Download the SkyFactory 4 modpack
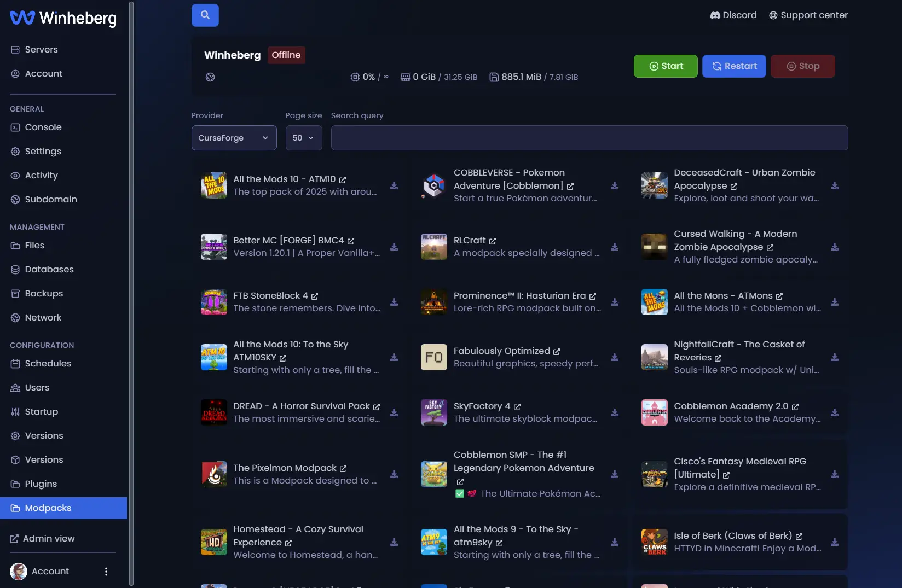Image resolution: width=902 pixels, height=588 pixels. coord(615,412)
